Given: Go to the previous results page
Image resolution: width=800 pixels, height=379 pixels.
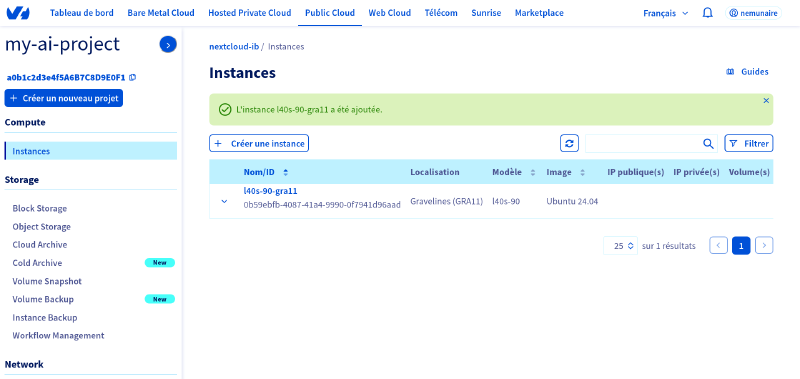Looking at the screenshot, I should point(718,245).
